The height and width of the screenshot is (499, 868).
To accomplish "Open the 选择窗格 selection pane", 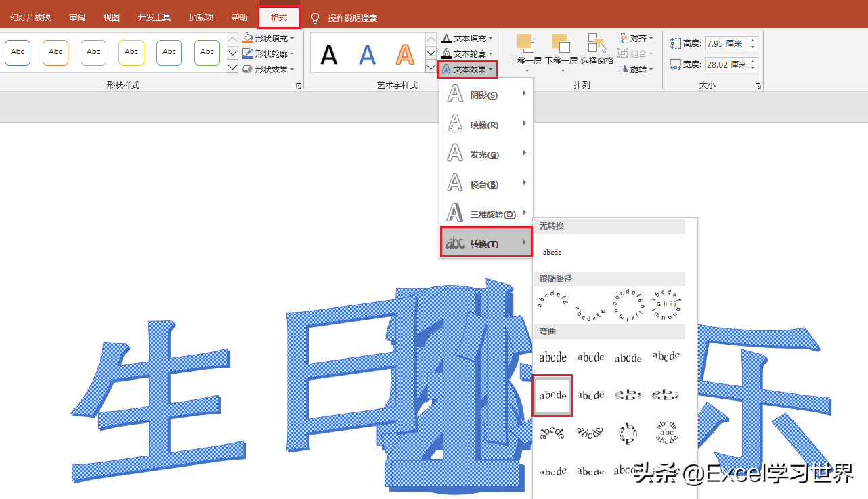I will 596,50.
